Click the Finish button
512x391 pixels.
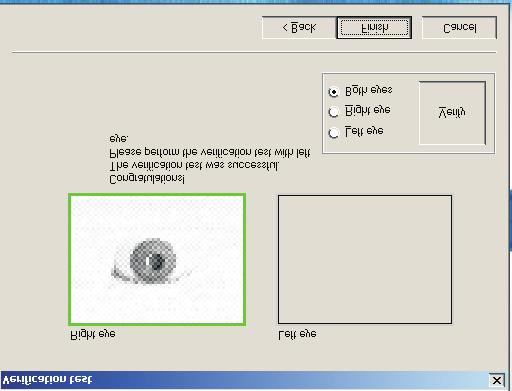pos(374,28)
